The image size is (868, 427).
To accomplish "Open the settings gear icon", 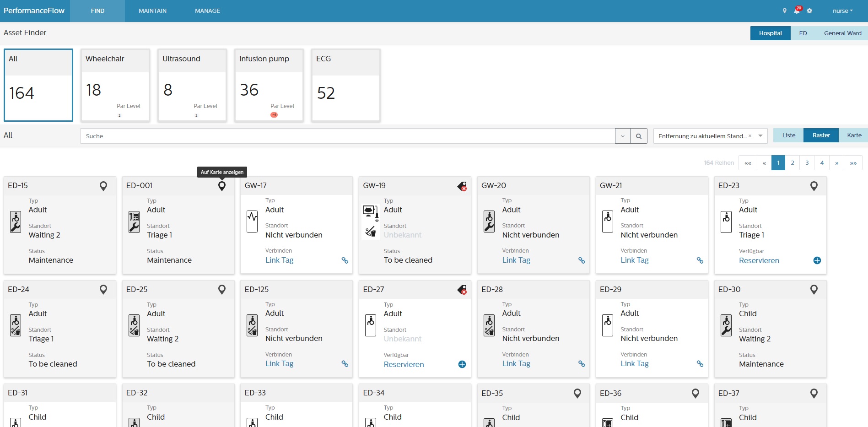I will pos(809,11).
